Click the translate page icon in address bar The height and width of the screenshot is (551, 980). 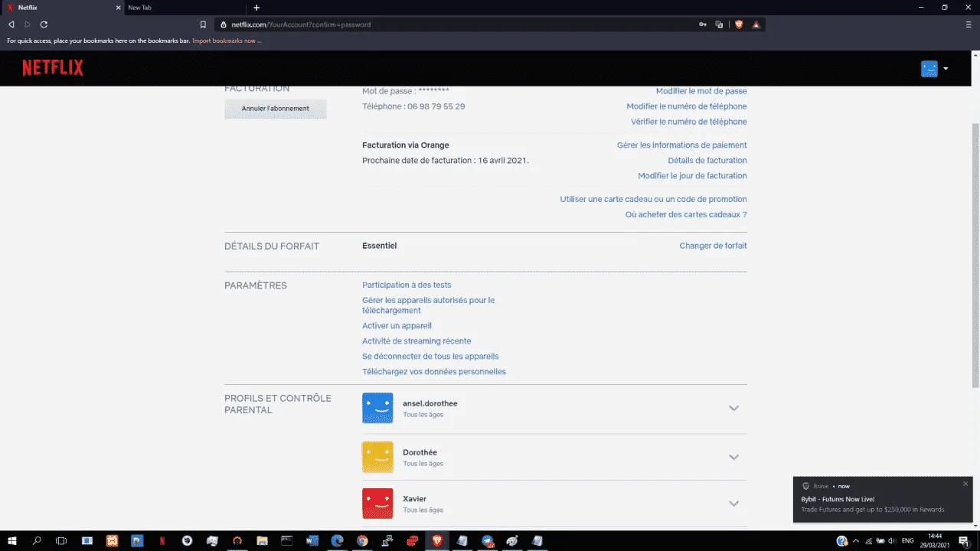tap(719, 24)
